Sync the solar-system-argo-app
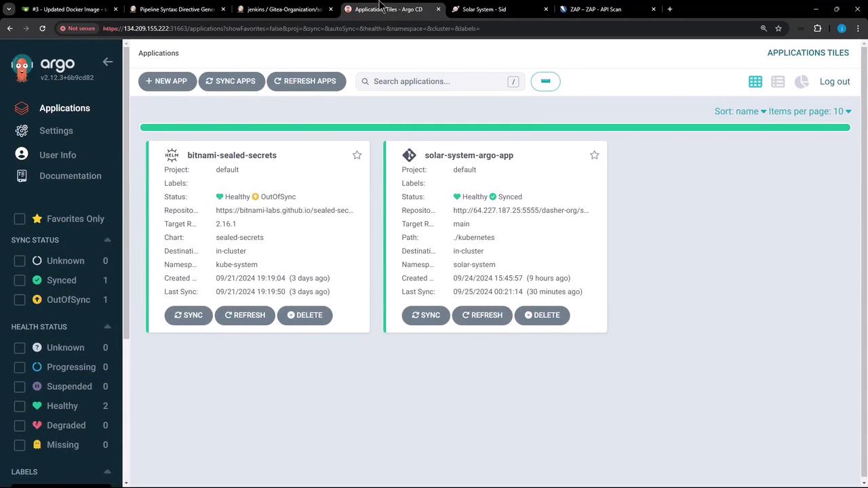The image size is (868, 488). 426,315
